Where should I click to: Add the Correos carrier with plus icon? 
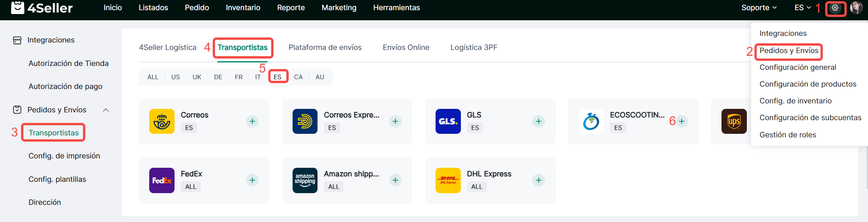click(x=252, y=121)
